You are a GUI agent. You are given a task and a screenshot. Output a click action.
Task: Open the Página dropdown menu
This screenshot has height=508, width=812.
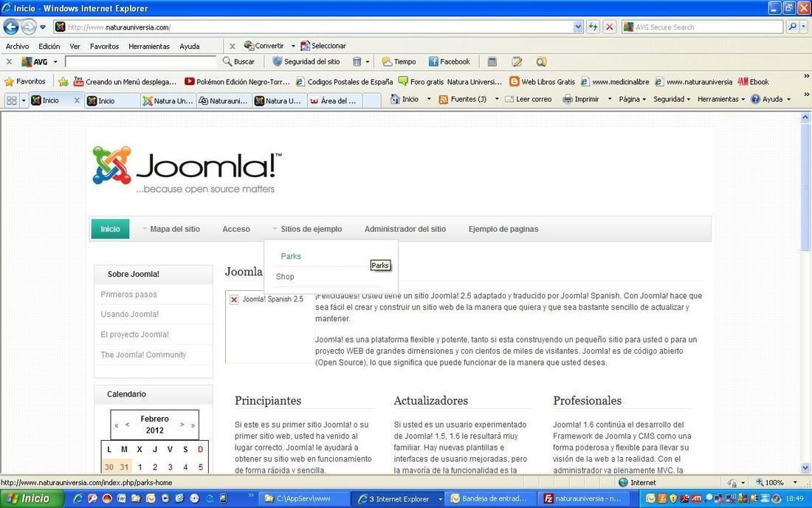[x=633, y=99]
